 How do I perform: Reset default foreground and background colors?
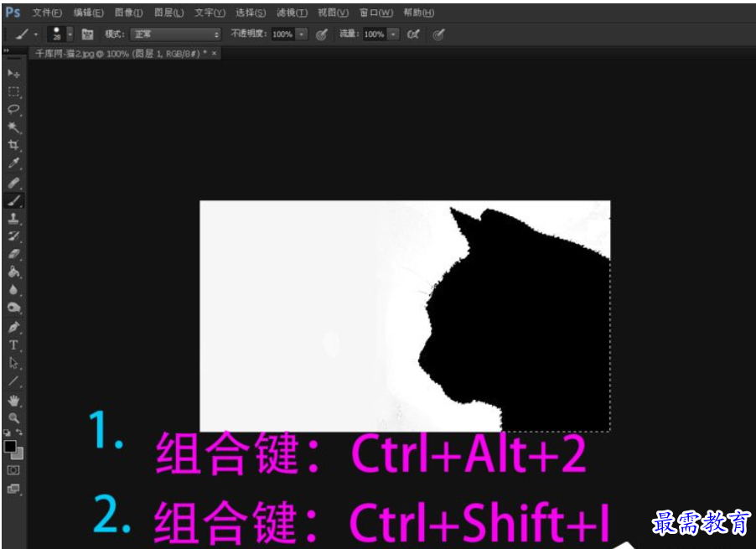(8, 432)
